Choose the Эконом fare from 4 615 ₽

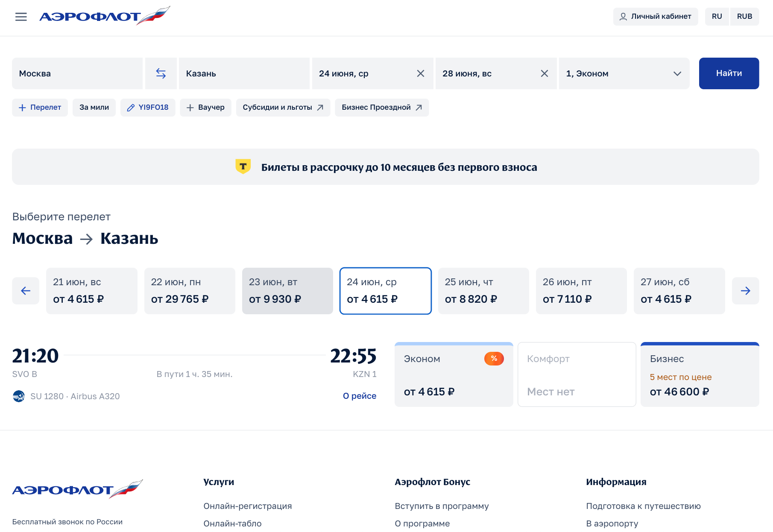tap(454, 374)
